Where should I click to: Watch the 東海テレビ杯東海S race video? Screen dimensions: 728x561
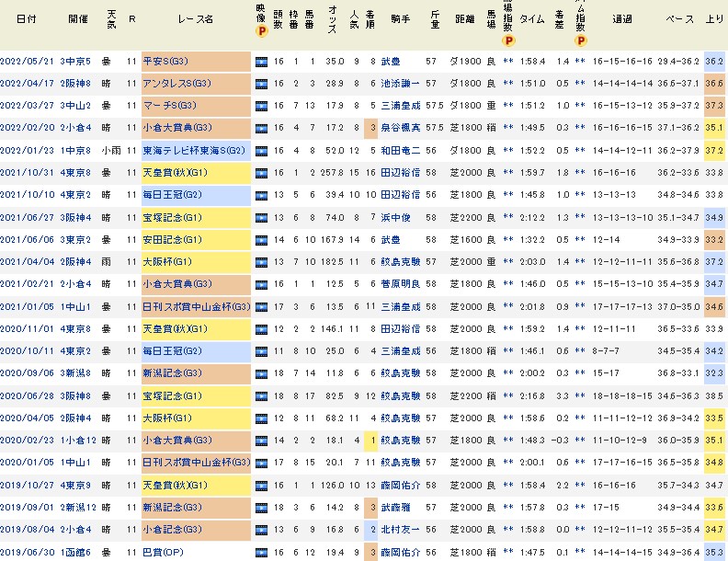tap(263, 149)
